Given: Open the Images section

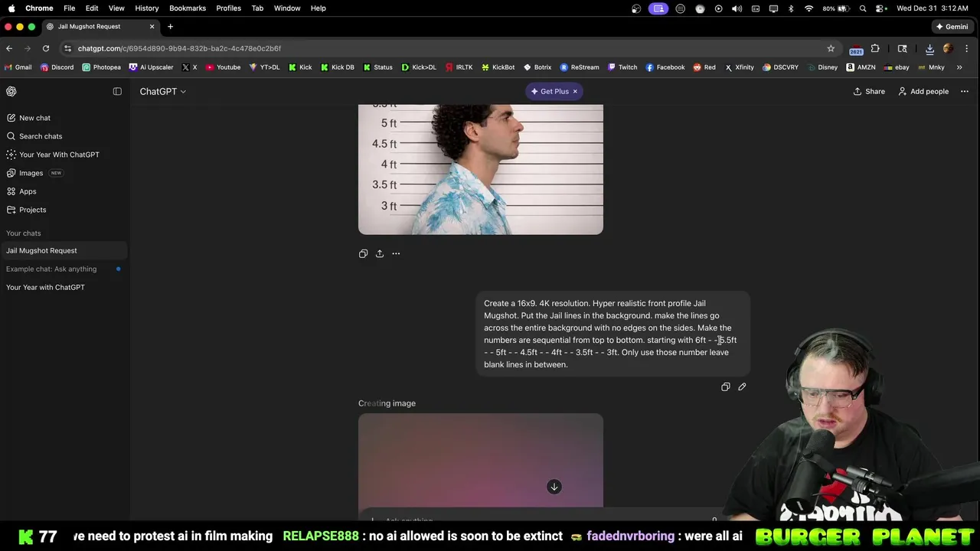Looking at the screenshot, I should coord(31,173).
